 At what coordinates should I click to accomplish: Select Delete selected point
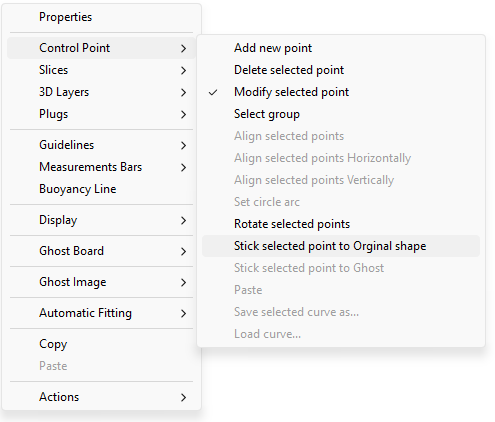341,70
